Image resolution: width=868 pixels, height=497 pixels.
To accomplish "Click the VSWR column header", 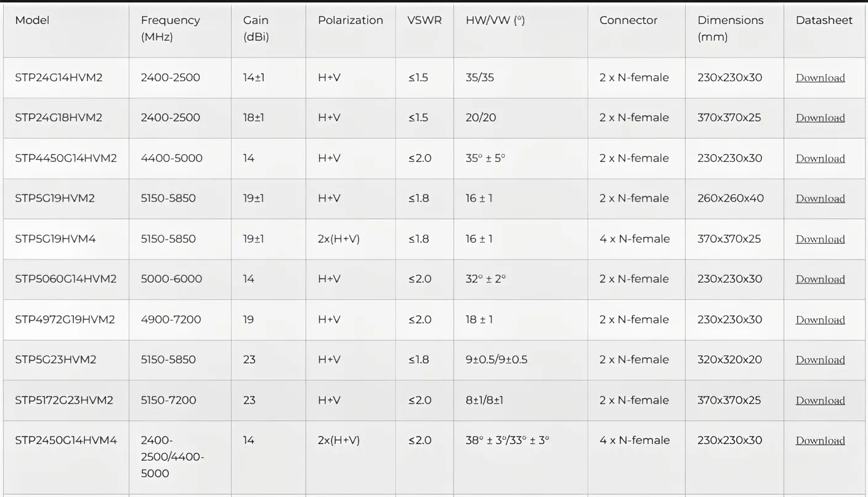I will coord(424,20).
